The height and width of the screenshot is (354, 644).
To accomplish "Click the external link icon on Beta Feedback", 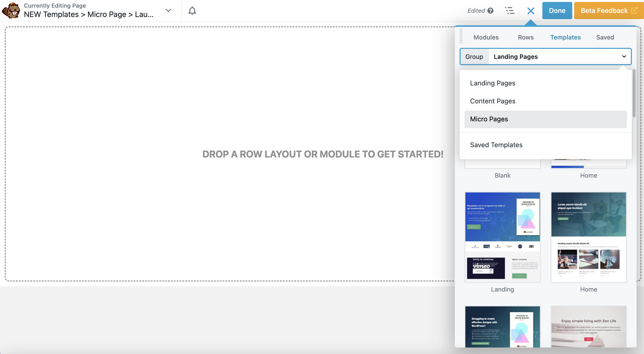I will click(x=634, y=10).
